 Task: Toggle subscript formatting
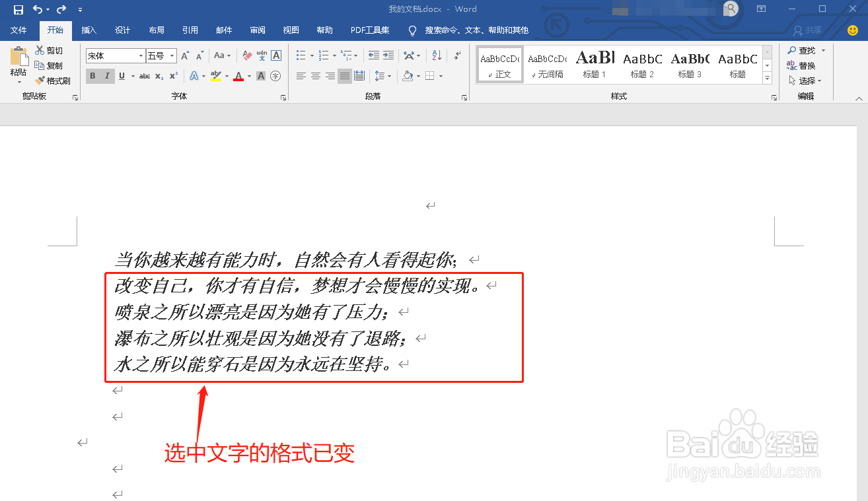[x=159, y=76]
